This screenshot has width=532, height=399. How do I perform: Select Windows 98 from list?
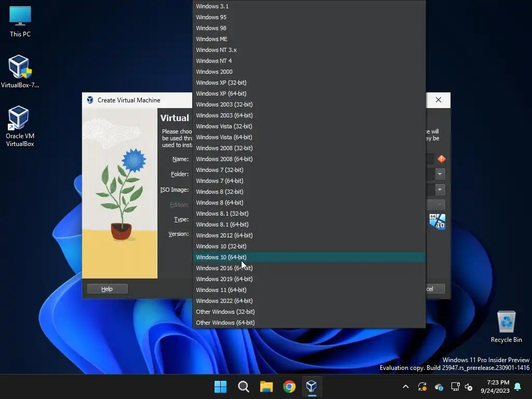[309, 28]
